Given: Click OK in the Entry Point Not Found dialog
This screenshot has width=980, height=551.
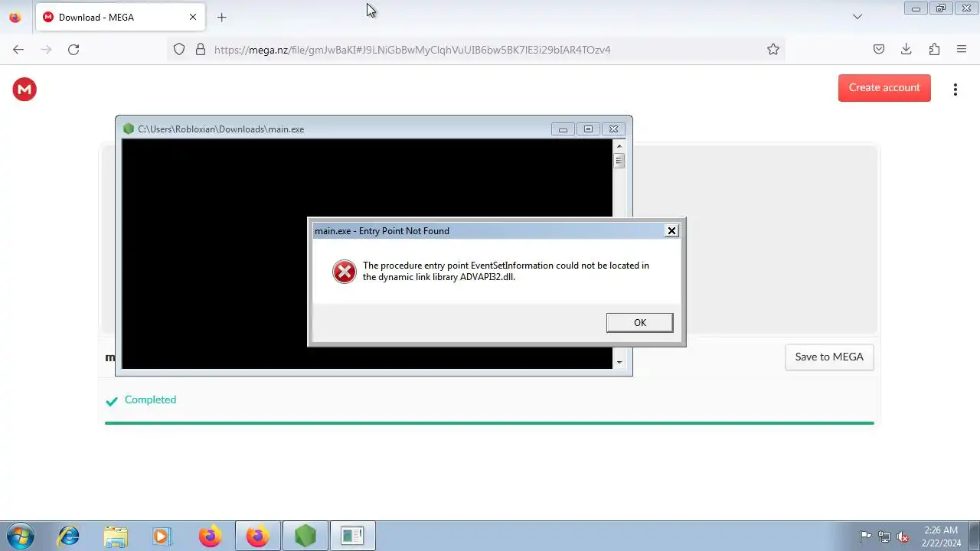Looking at the screenshot, I should 639,322.
